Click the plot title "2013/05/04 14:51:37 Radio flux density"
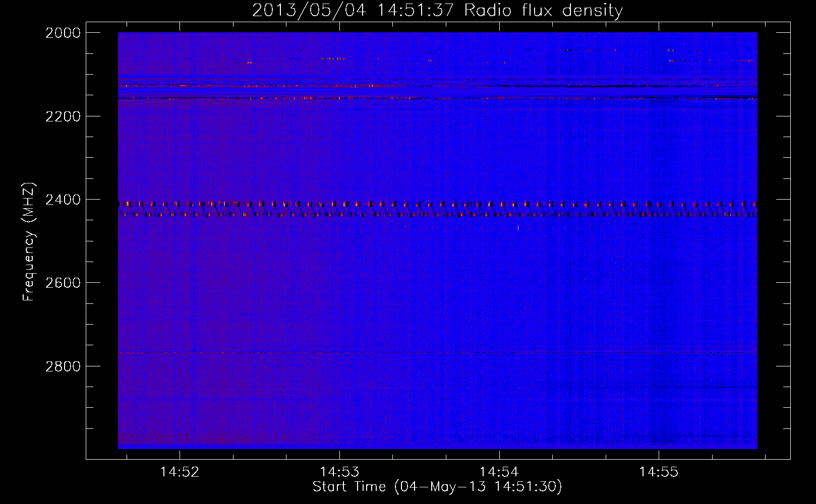 point(437,10)
